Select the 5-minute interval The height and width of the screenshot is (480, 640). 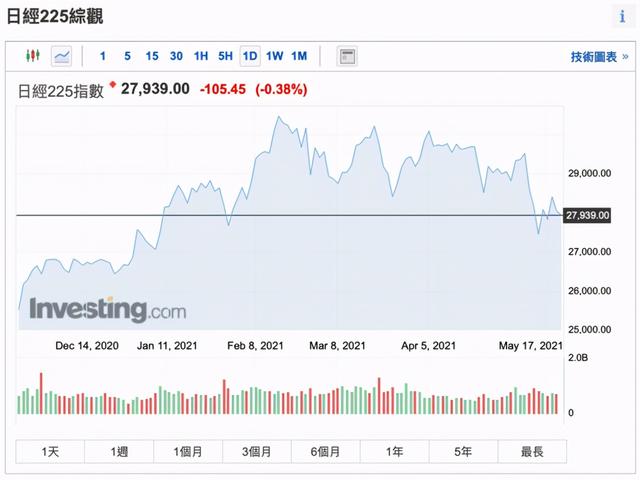click(127, 56)
